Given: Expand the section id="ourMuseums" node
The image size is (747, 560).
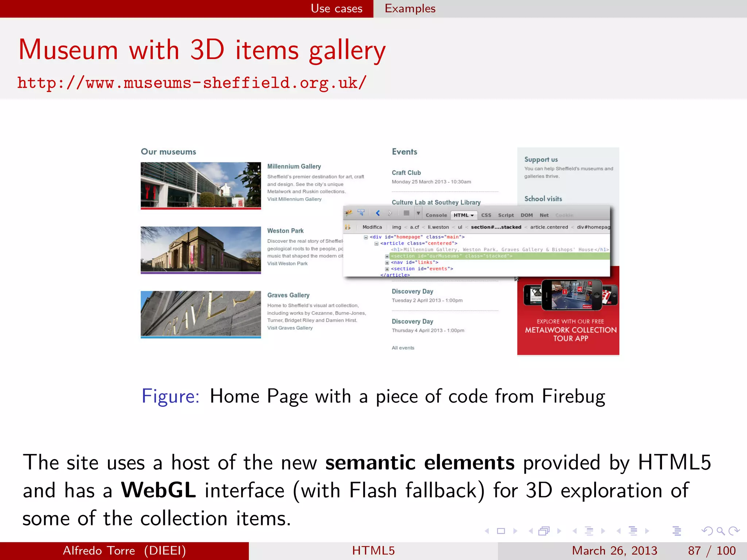Looking at the screenshot, I should click(387, 256).
